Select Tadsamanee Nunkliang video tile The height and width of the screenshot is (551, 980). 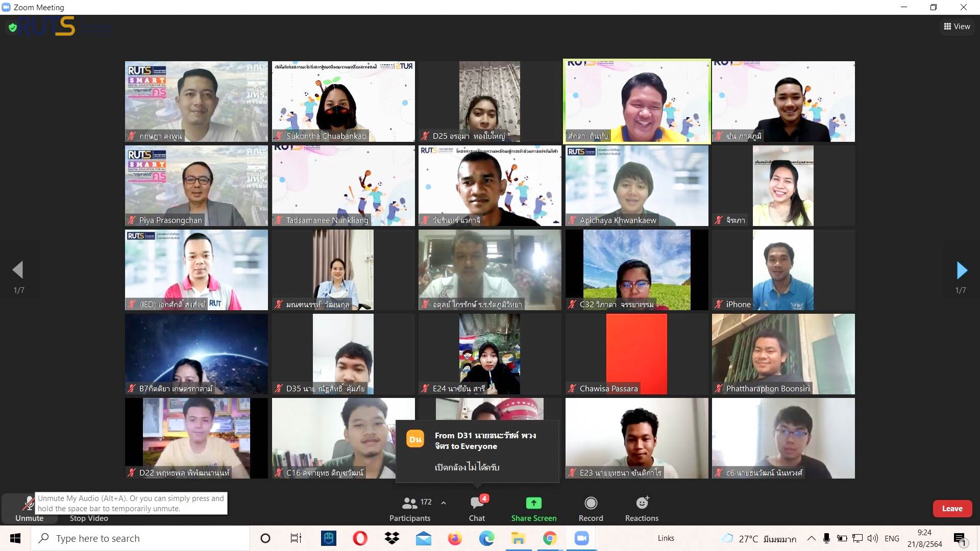click(343, 186)
